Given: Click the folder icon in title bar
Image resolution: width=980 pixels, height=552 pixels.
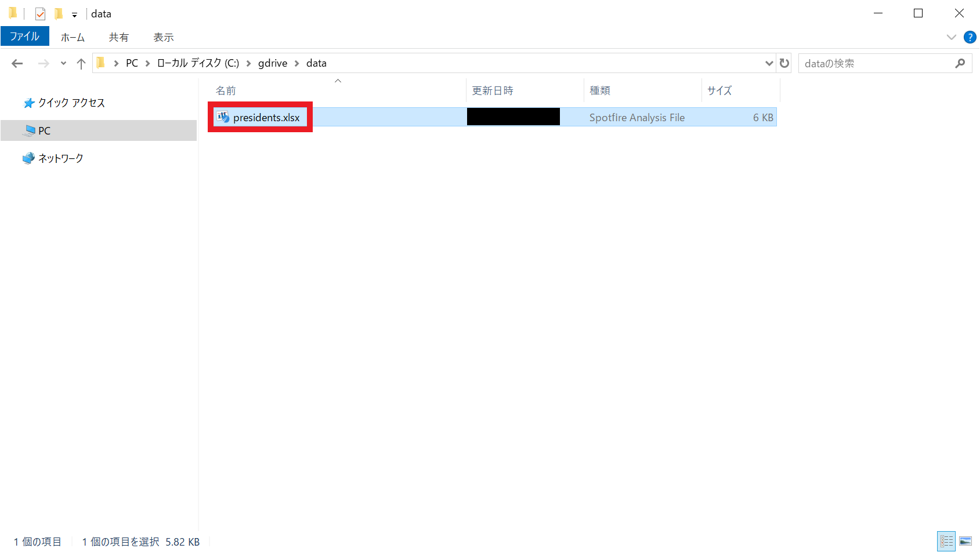Looking at the screenshot, I should (x=13, y=13).
